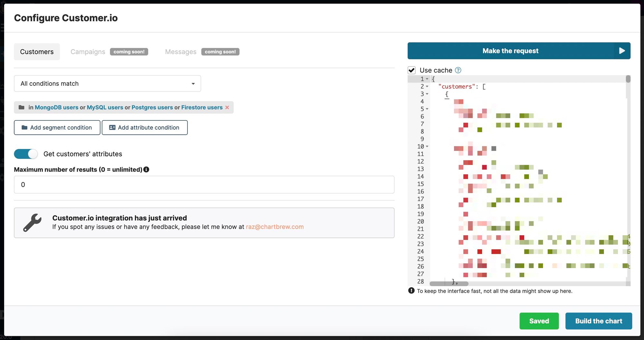Screen dimensions: 644x340
Task: Uncheck the Use cache checkbox
Action: 412,70
